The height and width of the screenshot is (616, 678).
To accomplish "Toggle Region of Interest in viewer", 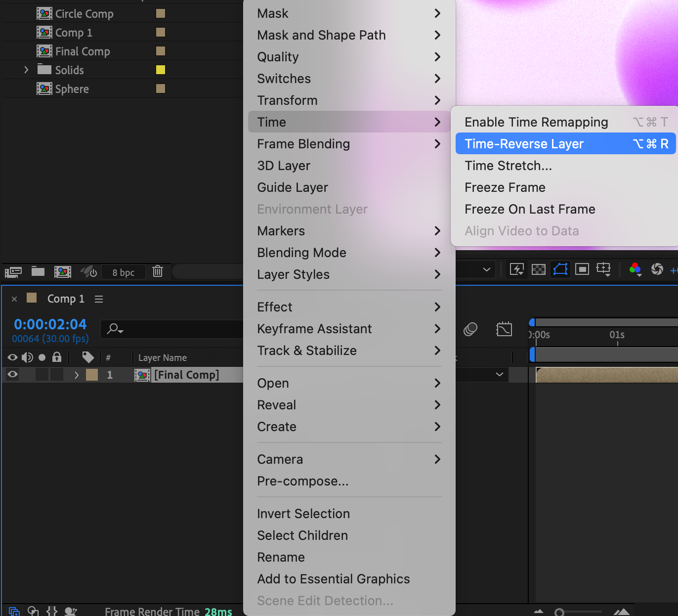I will 582,269.
